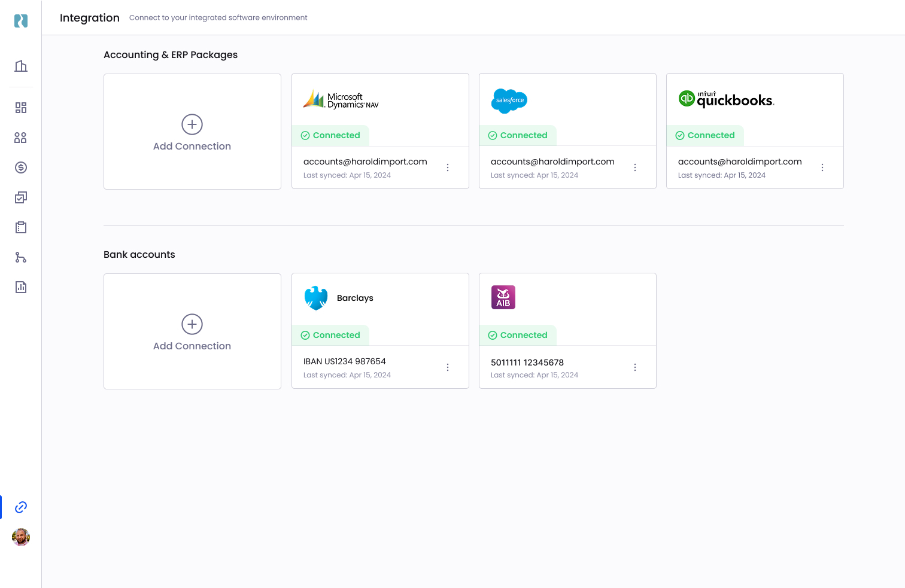Click the Accounting & ERP Packages heading
This screenshot has width=905, height=588.
click(x=171, y=54)
